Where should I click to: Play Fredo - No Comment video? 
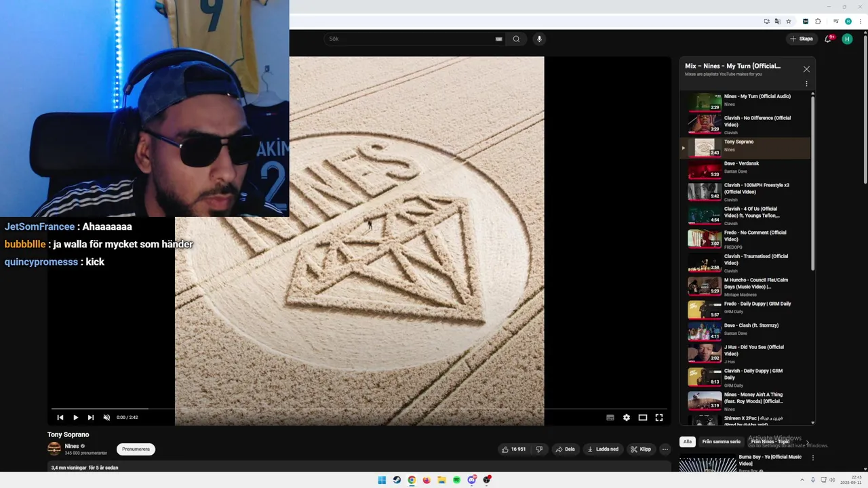(745, 239)
